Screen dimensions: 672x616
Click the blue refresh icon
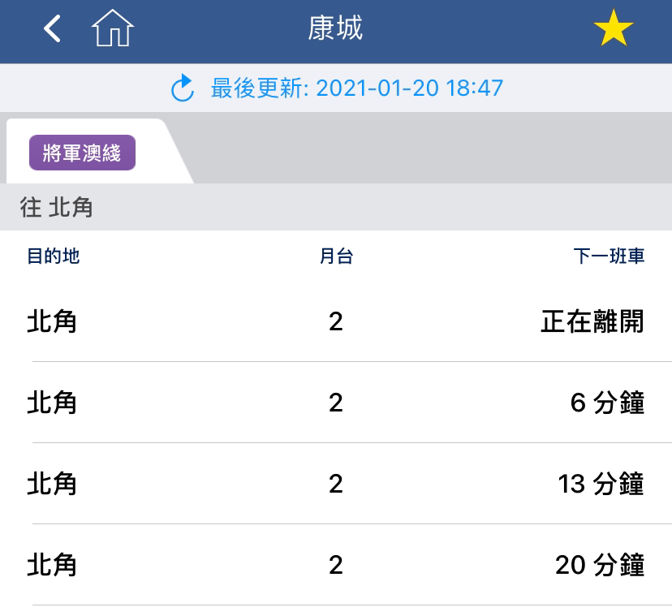183,88
